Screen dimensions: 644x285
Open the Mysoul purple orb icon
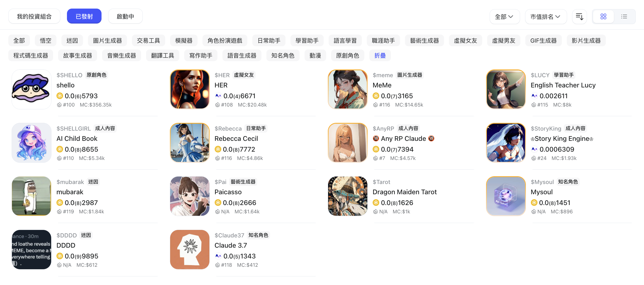click(x=506, y=196)
